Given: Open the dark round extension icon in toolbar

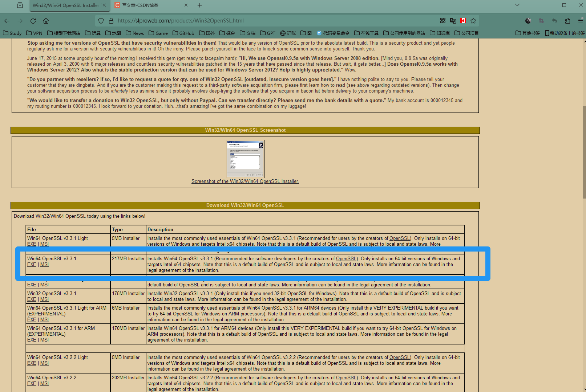Looking at the screenshot, I should 528,21.
